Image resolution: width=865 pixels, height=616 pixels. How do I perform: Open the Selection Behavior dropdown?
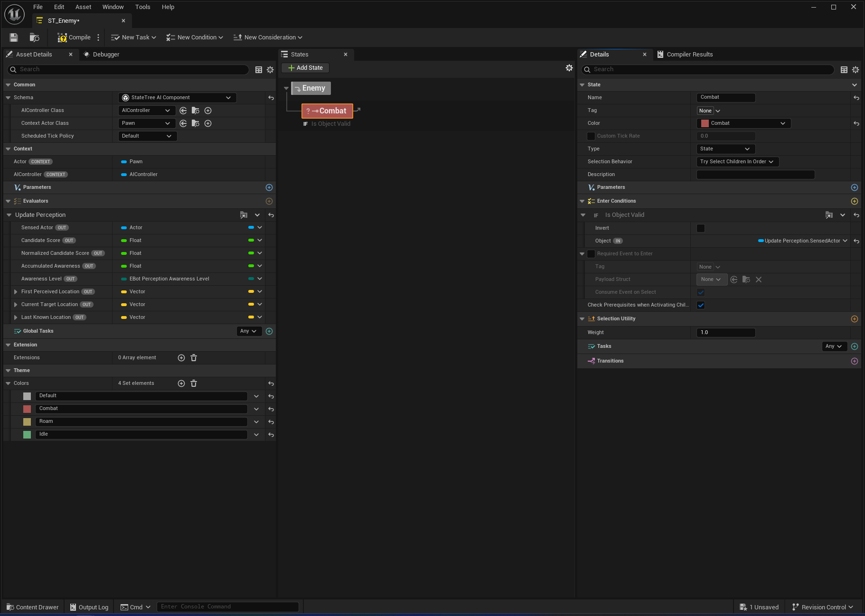[x=737, y=162]
